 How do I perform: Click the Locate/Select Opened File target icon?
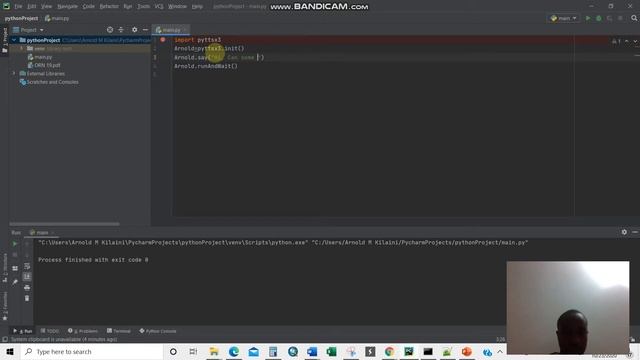pyautogui.click(x=110, y=30)
